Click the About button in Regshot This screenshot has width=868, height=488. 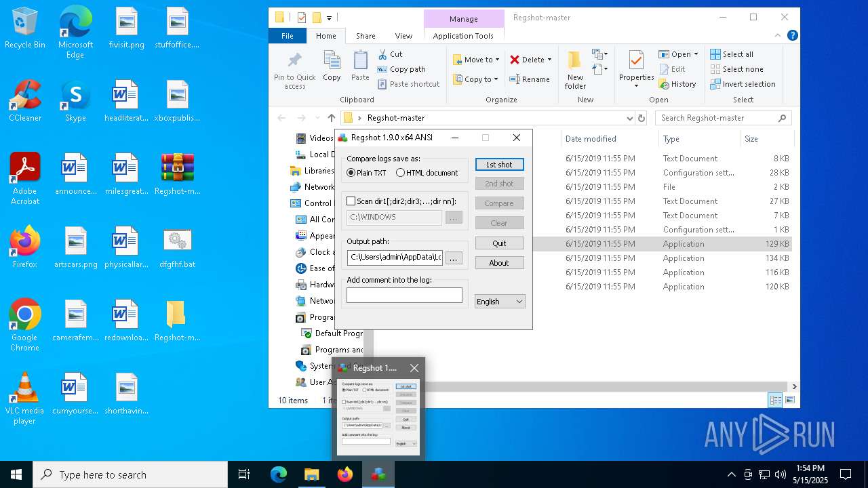point(499,263)
